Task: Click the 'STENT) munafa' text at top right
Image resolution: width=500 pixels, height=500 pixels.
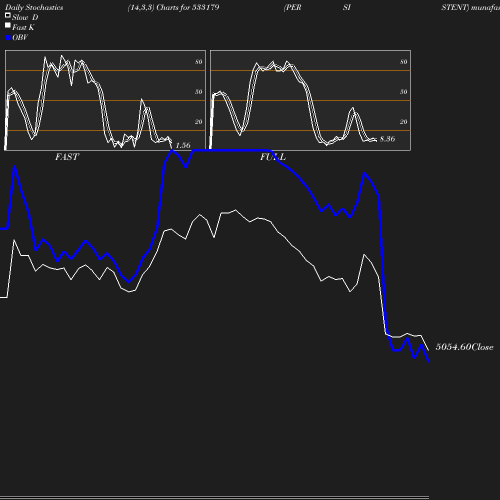Action: (470, 8)
